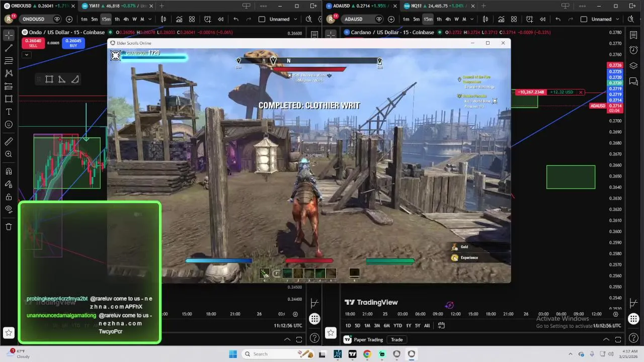Image resolution: width=644 pixels, height=362 pixels.
Task: Select trend line tool in left sidebar
Action: tap(9, 48)
